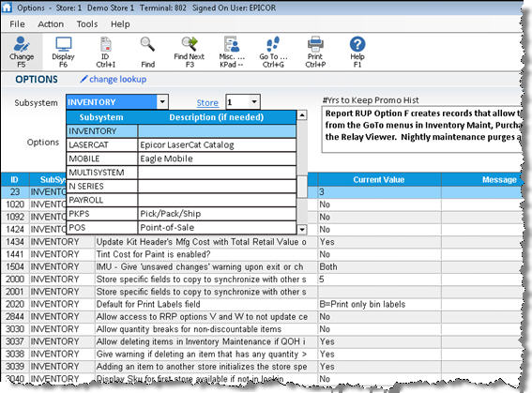The width and height of the screenshot is (532, 393).
Task: Click scroll up arrow of subsystem list
Action: tap(302, 115)
